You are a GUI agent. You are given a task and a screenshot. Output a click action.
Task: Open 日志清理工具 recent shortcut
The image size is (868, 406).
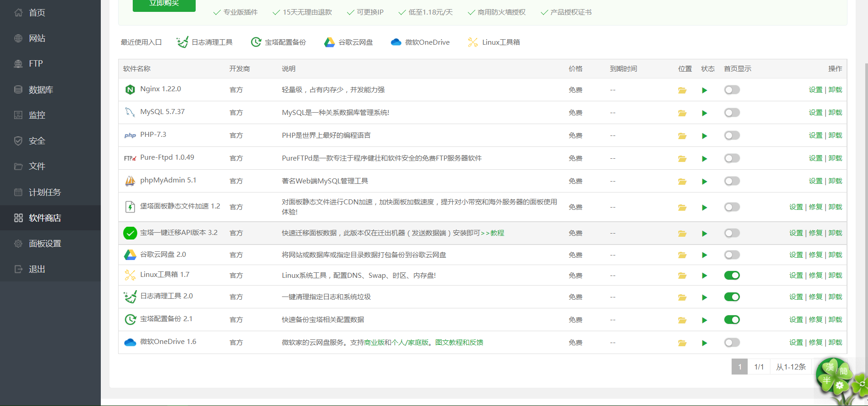[x=205, y=42]
